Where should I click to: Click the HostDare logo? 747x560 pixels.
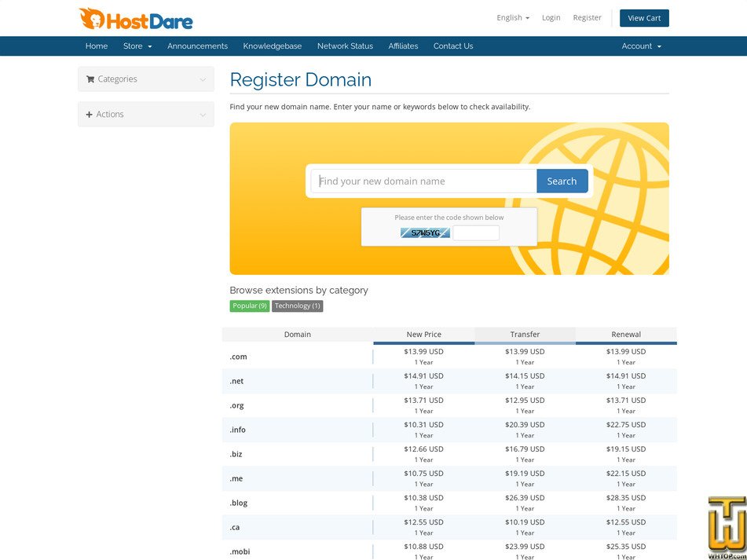(134, 17)
